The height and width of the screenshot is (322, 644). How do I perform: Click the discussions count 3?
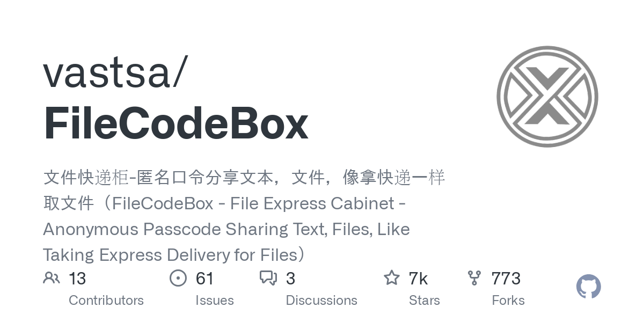[290, 279]
